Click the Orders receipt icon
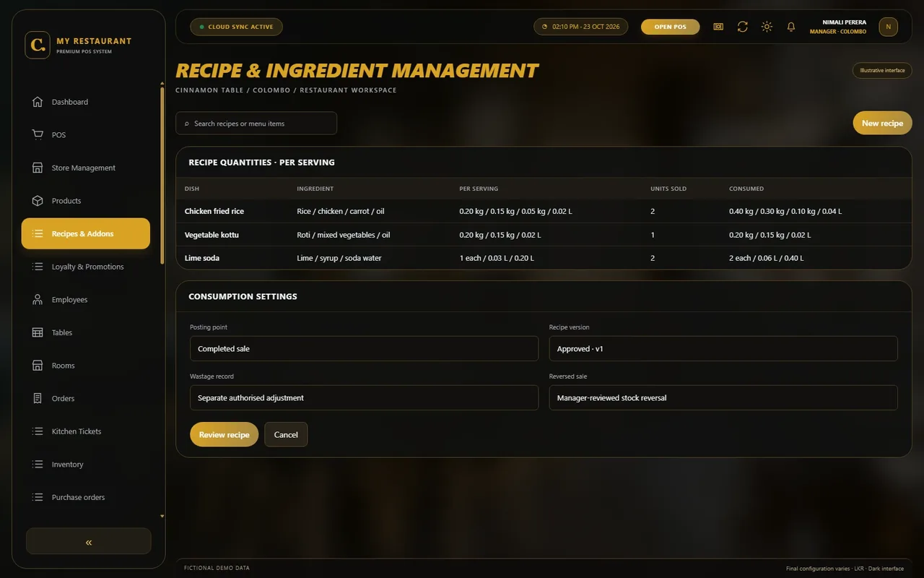Viewport: 924px width, 578px height. click(x=38, y=399)
